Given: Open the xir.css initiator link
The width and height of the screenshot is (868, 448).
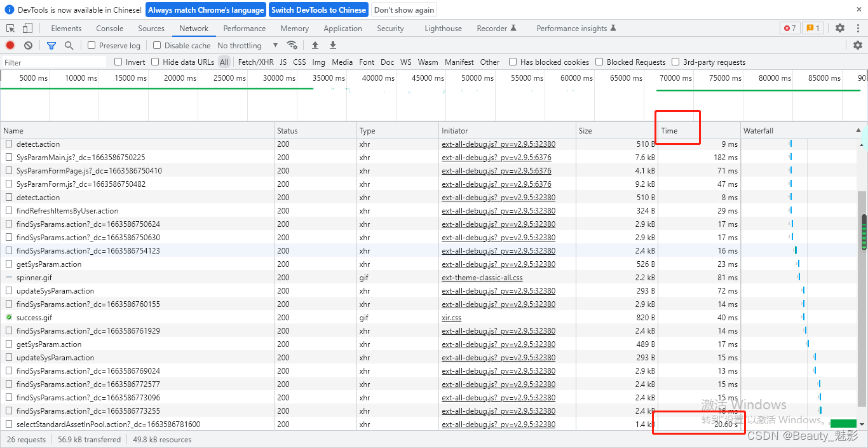Looking at the screenshot, I should [451, 318].
